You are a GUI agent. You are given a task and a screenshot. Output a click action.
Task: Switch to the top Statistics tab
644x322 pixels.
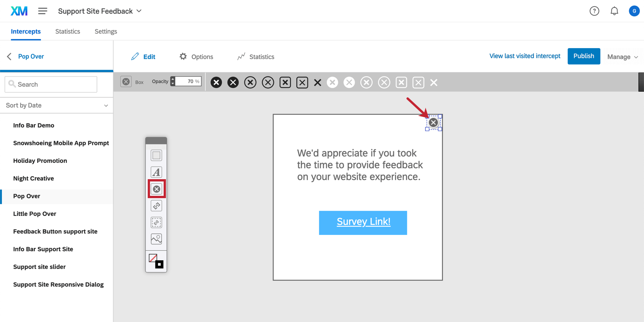coord(68,31)
